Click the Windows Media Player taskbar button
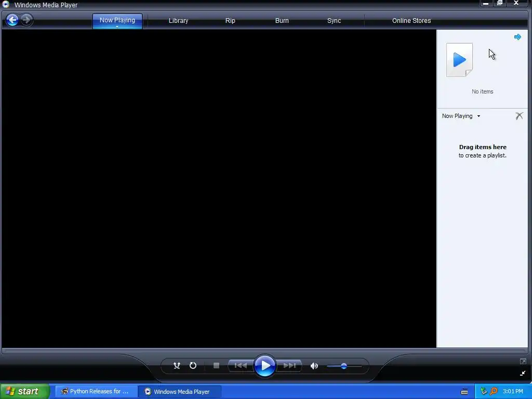 coord(180,391)
